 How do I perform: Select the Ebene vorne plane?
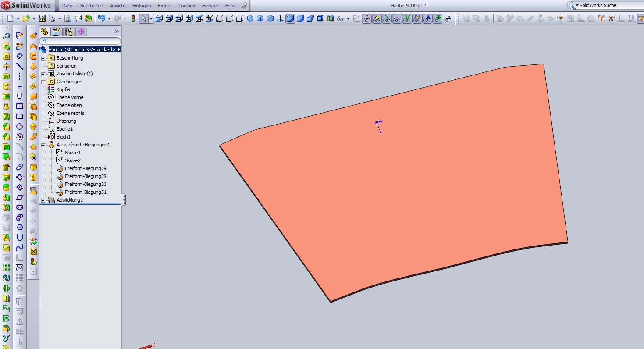pos(70,97)
